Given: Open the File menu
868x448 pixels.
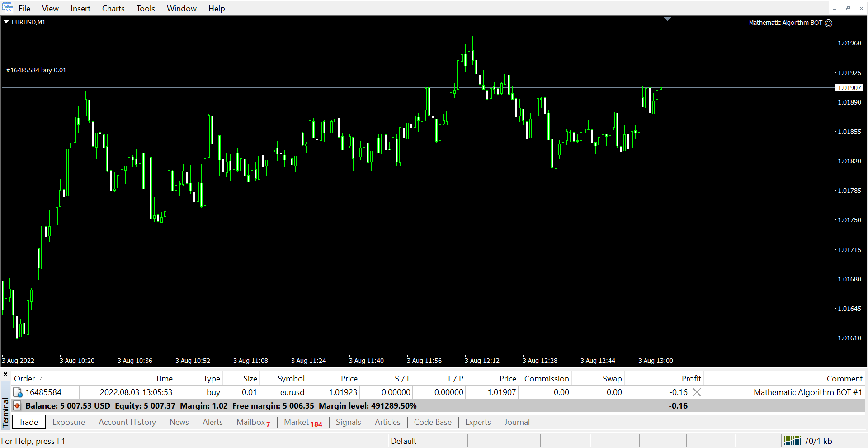Looking at the screenshot, I should [24, 9].
